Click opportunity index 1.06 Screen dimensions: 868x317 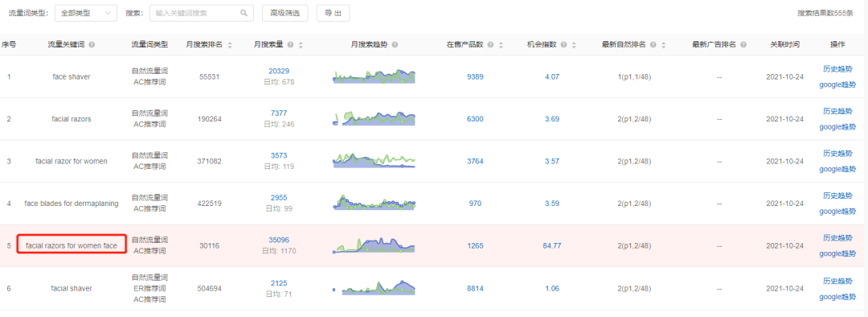pyautogui.click(x=552, y=288)
